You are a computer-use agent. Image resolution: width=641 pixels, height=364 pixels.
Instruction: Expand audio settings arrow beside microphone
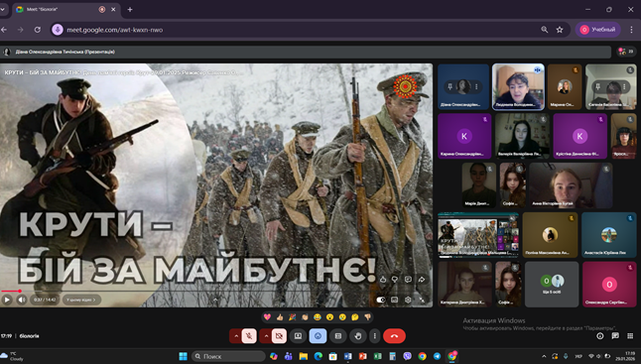pos(236,336)
